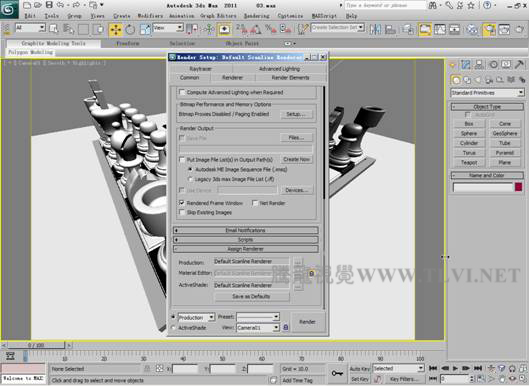Click Save as Defaults button
Image resolution: width=529 pixels, height=386 pixels.
251,296
